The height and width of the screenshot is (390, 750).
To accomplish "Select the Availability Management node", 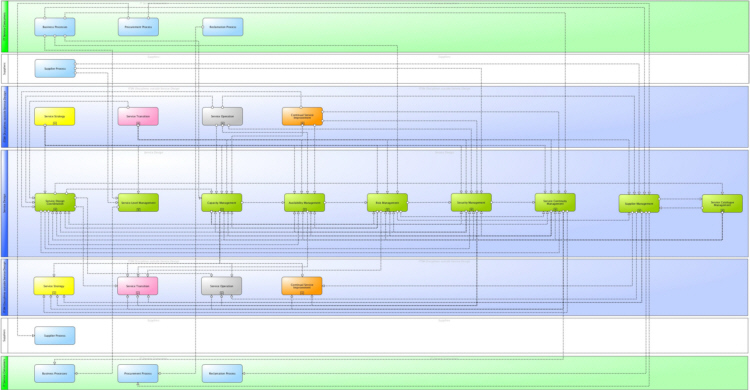I will [x=305, y=202].
